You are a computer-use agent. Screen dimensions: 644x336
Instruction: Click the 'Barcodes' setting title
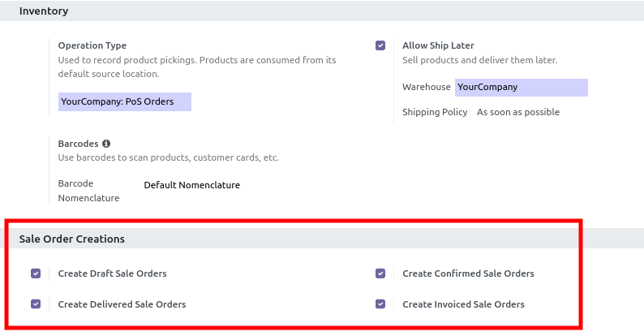click(79, 144)
